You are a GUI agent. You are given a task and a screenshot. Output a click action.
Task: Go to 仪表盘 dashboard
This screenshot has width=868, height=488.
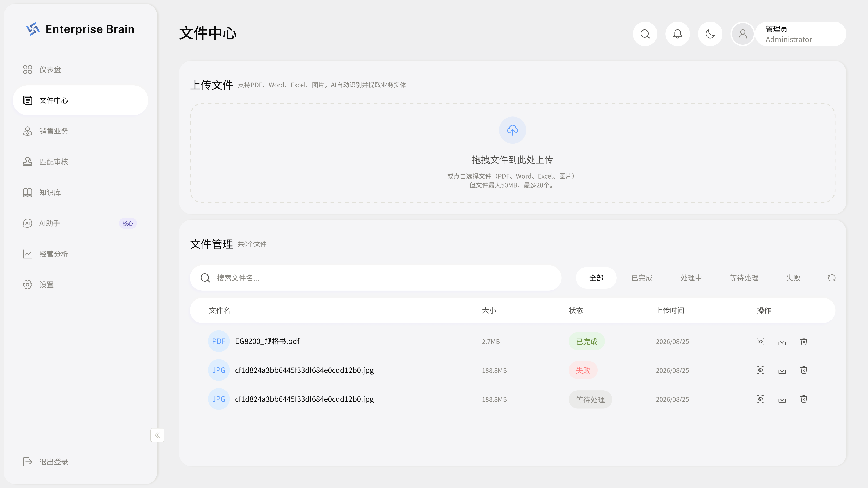click(80, 70)
